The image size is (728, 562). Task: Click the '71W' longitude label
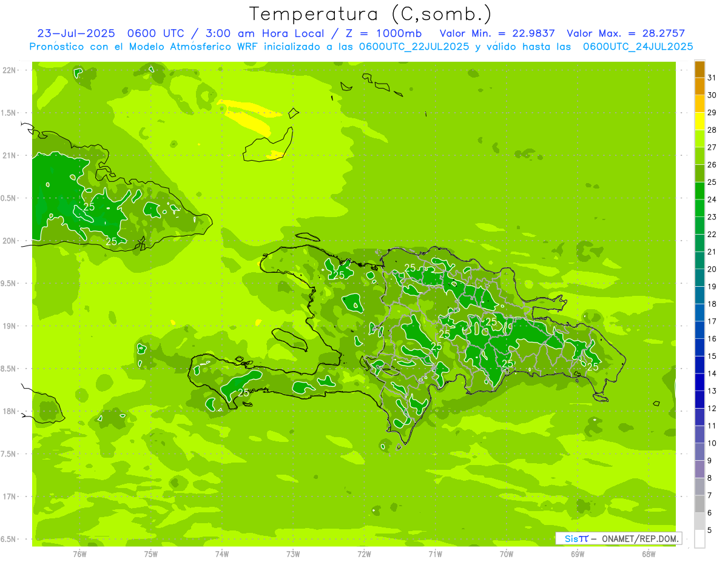tap(435, 554)
